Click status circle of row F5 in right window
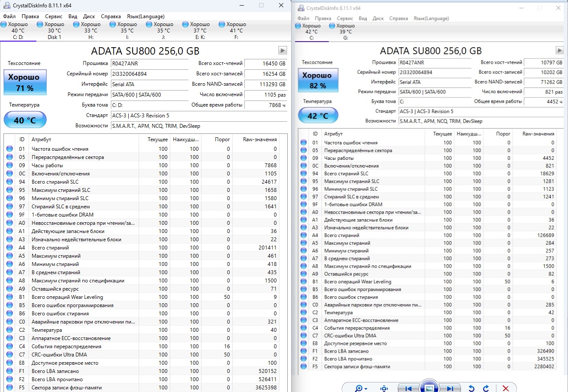 pyautogui.click(x=303, y=366)
